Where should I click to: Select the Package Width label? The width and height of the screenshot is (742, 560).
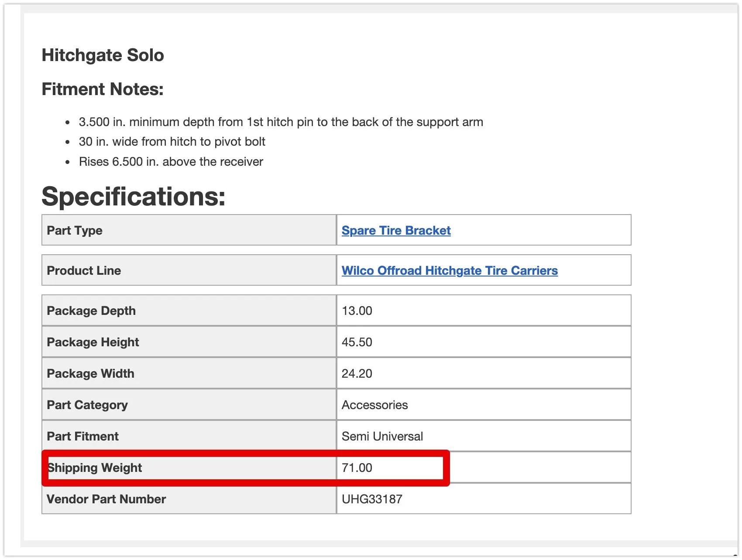(x=91, y=373)
